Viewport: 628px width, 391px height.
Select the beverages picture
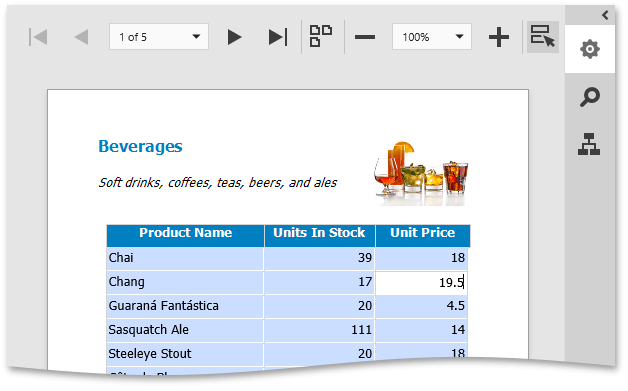point(421,173)
